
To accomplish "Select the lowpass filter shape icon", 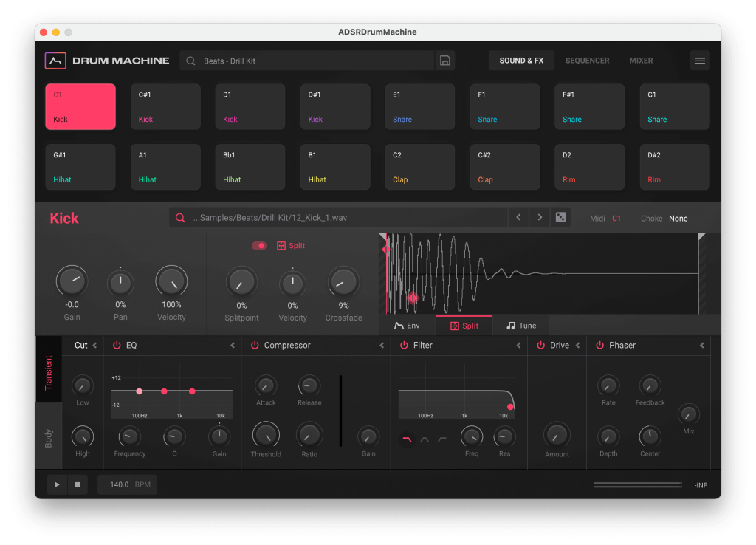I will click(407, 438).
